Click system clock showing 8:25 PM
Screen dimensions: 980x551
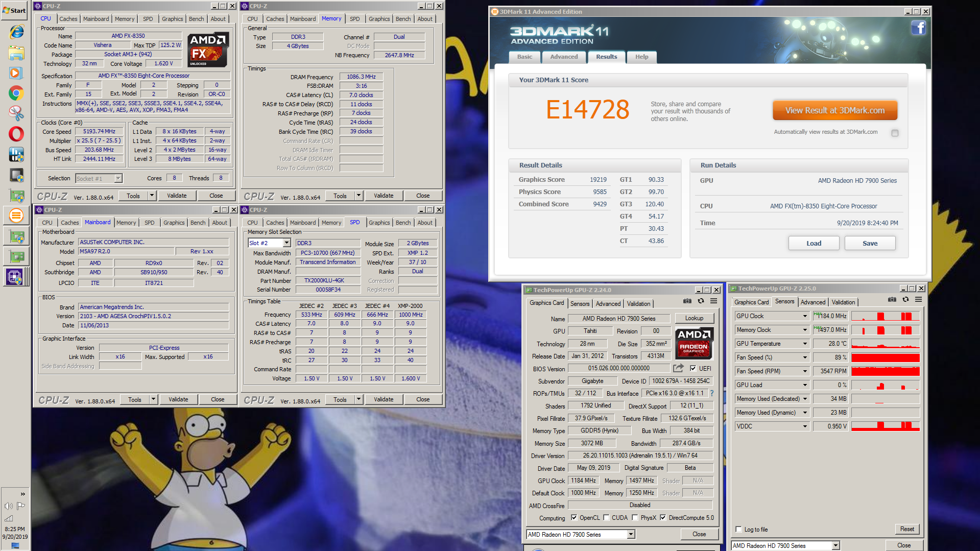(x=15, y=529)
